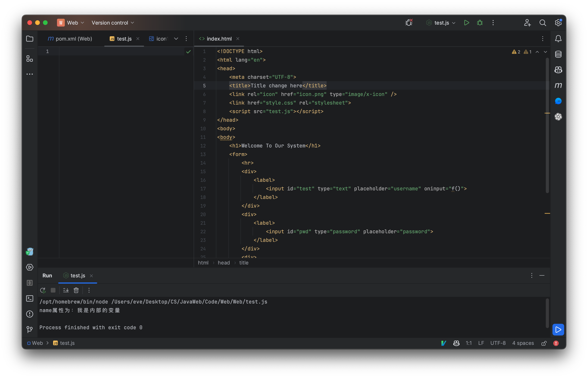Viewport: 588px width, 378px height.
Task: Minimize the Run tool window
Action: (x=542, y=276)
